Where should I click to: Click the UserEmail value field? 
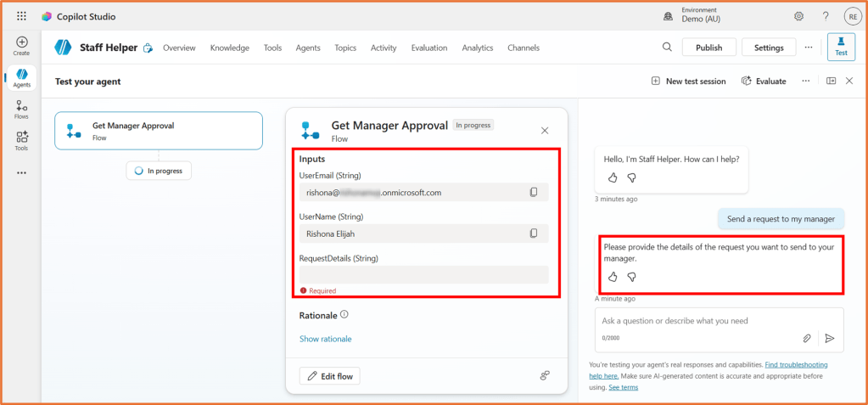coord(424,192)
